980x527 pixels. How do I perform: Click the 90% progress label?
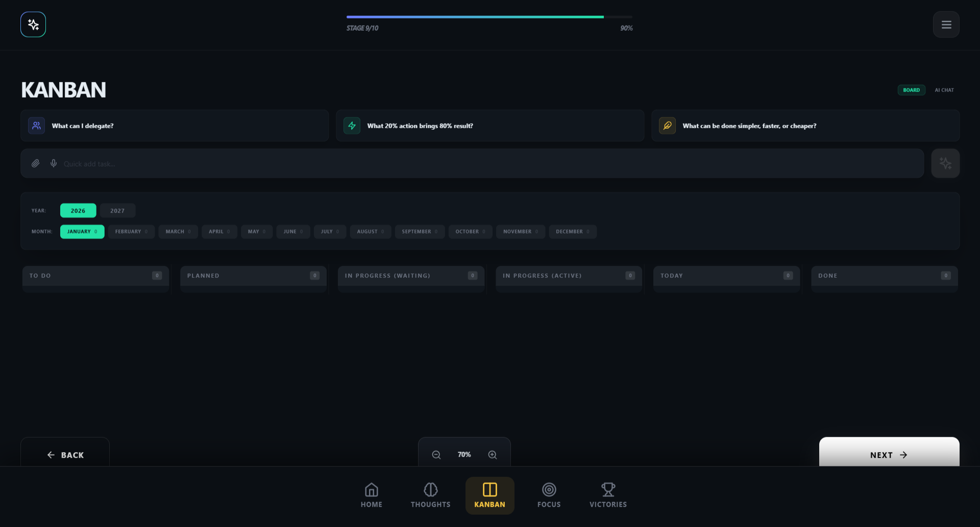626,28
